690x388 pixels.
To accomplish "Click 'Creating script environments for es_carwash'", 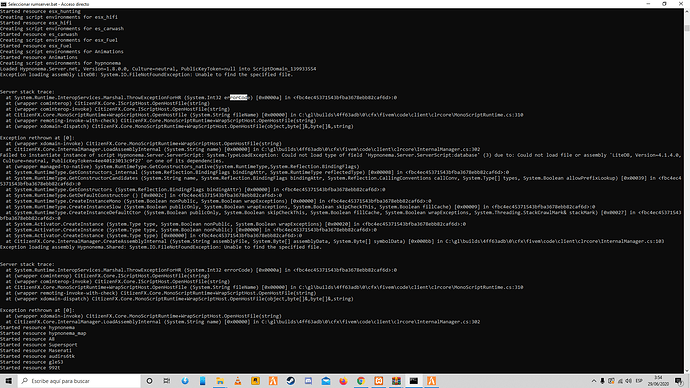I will point(62,29).
